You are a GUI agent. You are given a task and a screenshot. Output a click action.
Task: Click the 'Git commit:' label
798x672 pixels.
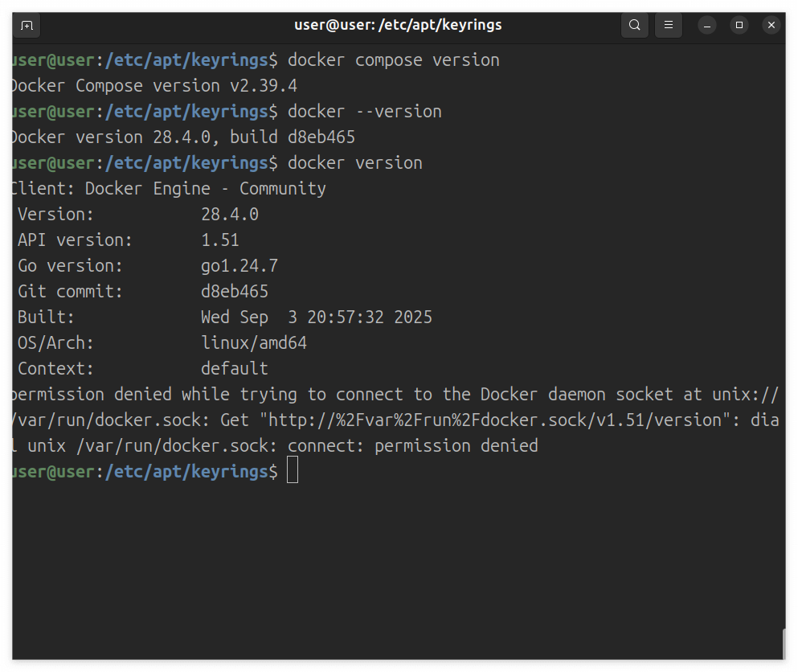pos(70,291)
